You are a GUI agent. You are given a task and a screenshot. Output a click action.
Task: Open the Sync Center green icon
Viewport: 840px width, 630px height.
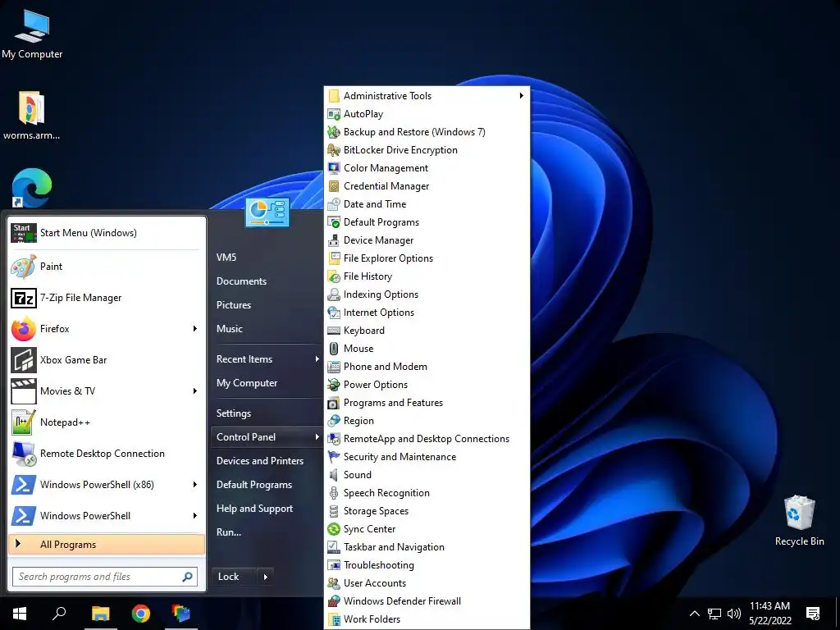click(334, 529)
